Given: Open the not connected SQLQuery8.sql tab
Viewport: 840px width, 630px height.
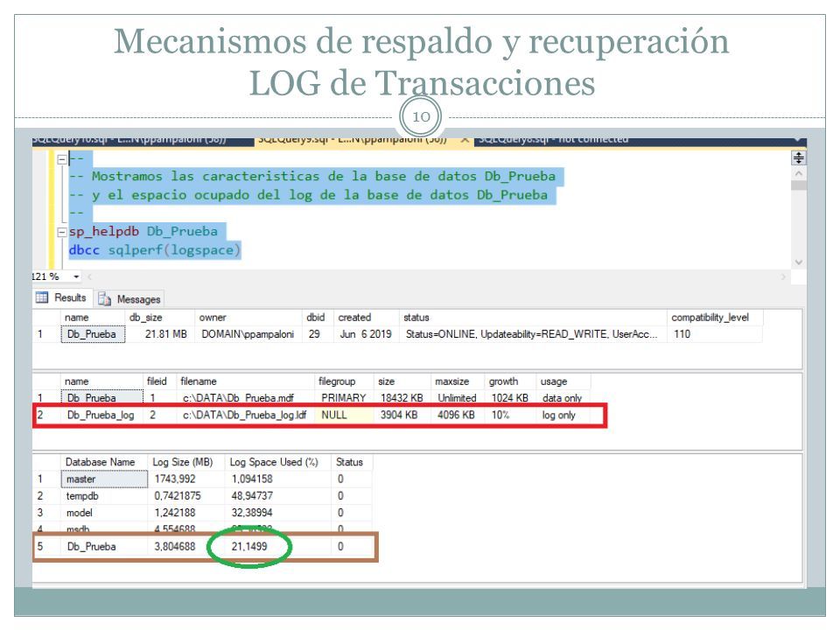Looking at the screenshot, I should 553,140.
